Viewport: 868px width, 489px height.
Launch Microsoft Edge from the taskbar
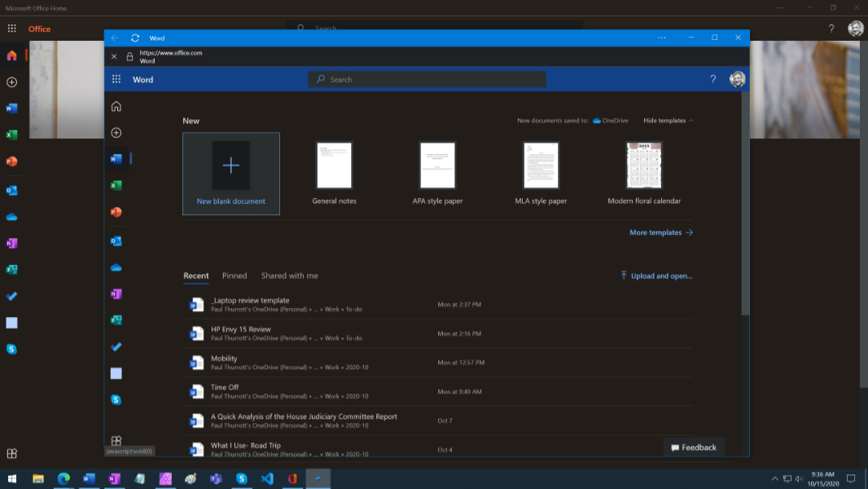[x=64, y=478]
